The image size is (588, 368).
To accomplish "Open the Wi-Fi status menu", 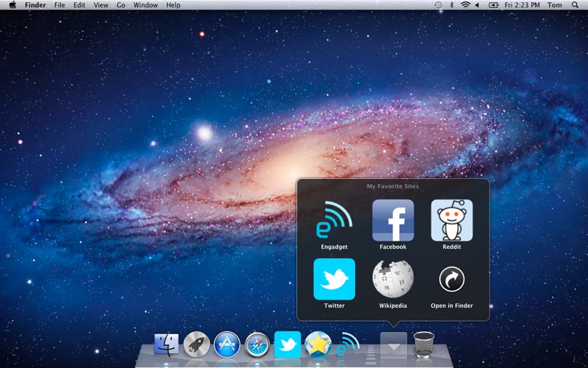I will (465, 5).
